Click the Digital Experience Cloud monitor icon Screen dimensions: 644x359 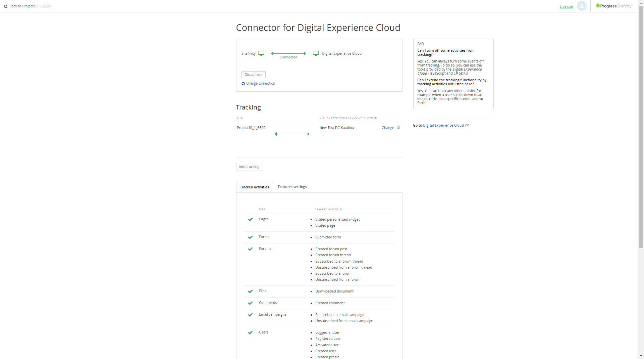pyautogui.click(x=316, y=53)
